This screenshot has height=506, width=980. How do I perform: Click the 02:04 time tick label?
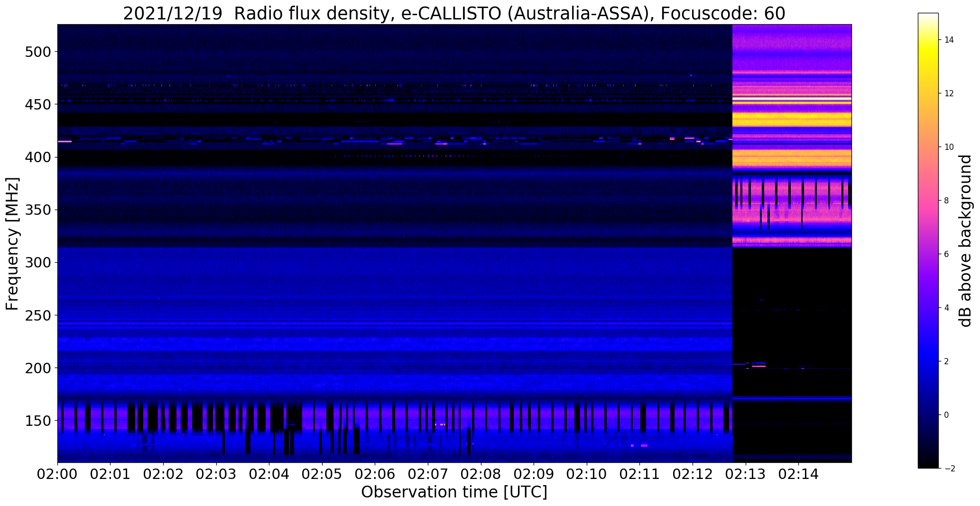click(269, 474)
